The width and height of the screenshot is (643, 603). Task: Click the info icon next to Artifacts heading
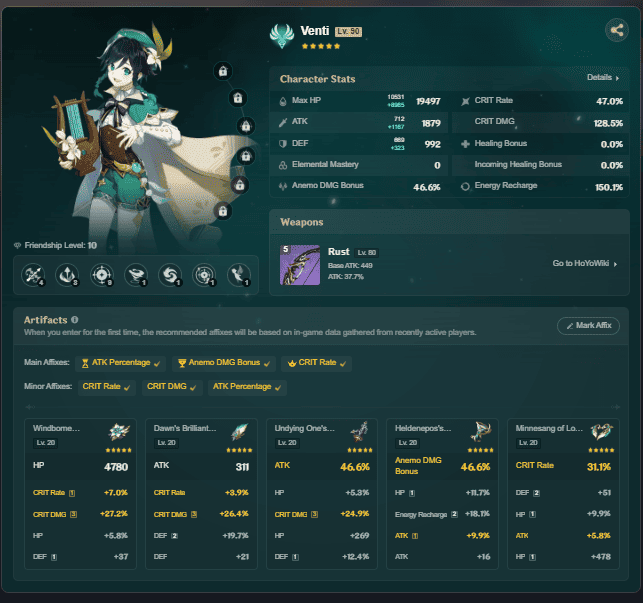(x=75, y=320)
